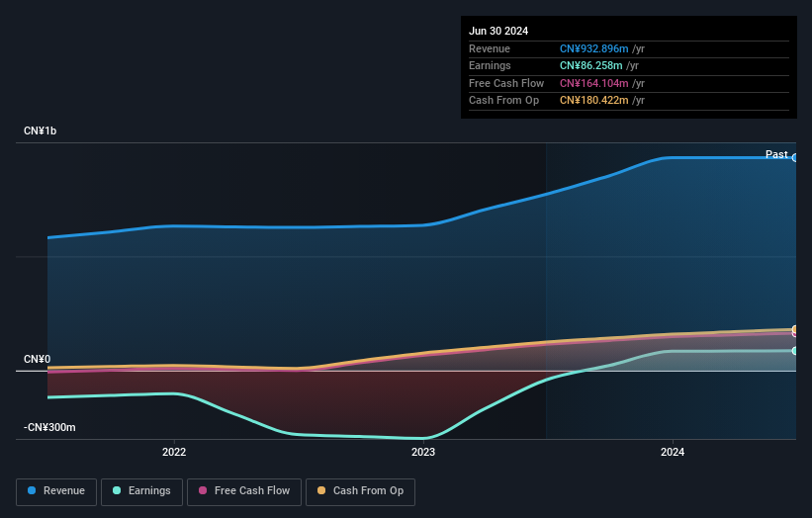Click the Past label on chart
Screen dimensions: 812x518
(776, 154)
